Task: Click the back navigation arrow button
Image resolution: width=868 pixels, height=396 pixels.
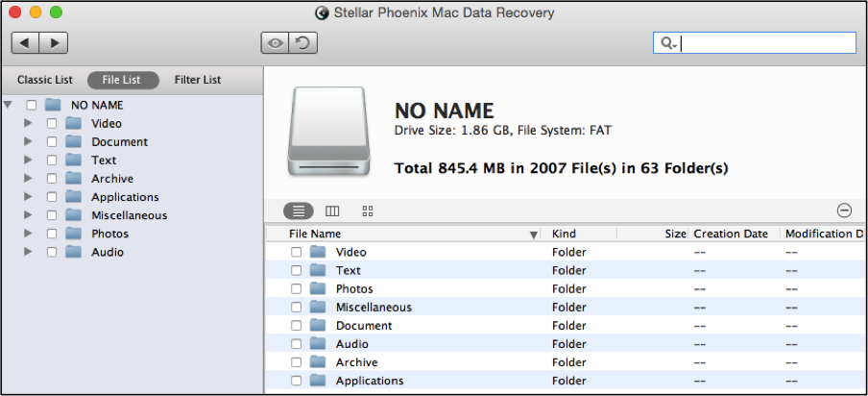Action: (26, 42)
